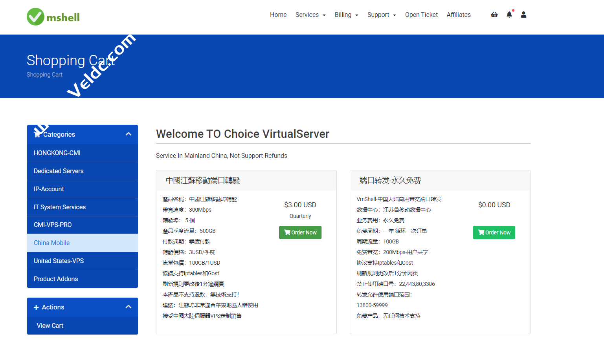Open the user account icon
Image resolution: width=604 pixels, height=364 pixels.
pos(523,15)
